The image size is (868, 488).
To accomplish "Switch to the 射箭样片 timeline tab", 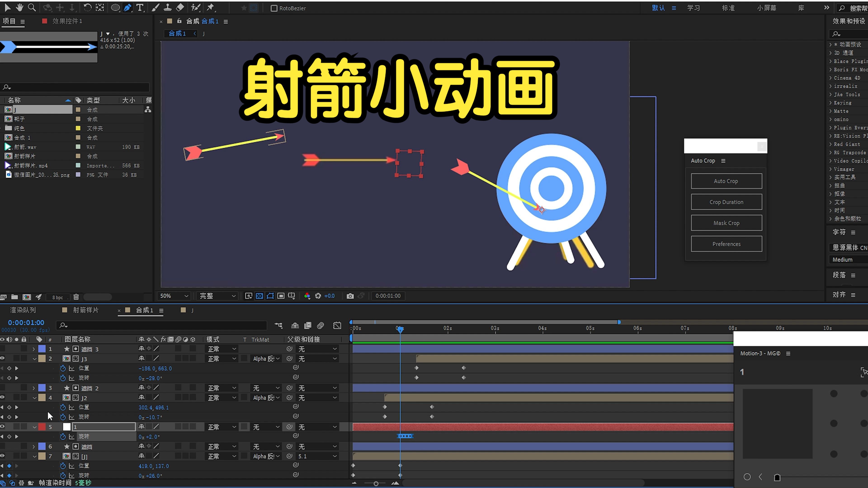I will [86, 310].
